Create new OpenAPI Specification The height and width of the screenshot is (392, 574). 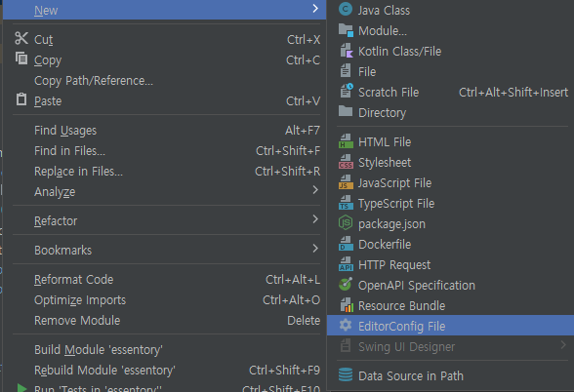[450, 285]
